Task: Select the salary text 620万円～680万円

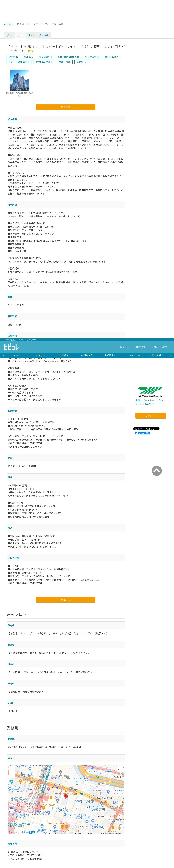Action: (x=17, y=486)
